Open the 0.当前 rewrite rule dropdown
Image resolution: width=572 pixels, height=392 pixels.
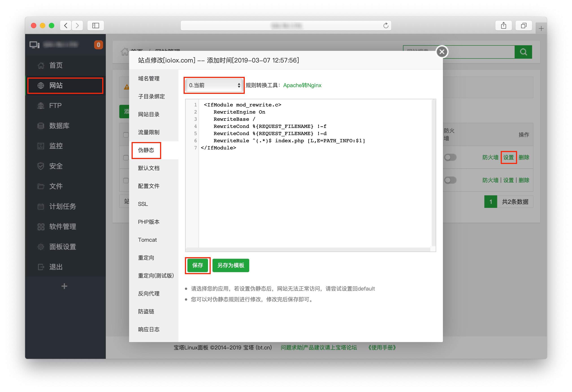(x=214, y=85)
